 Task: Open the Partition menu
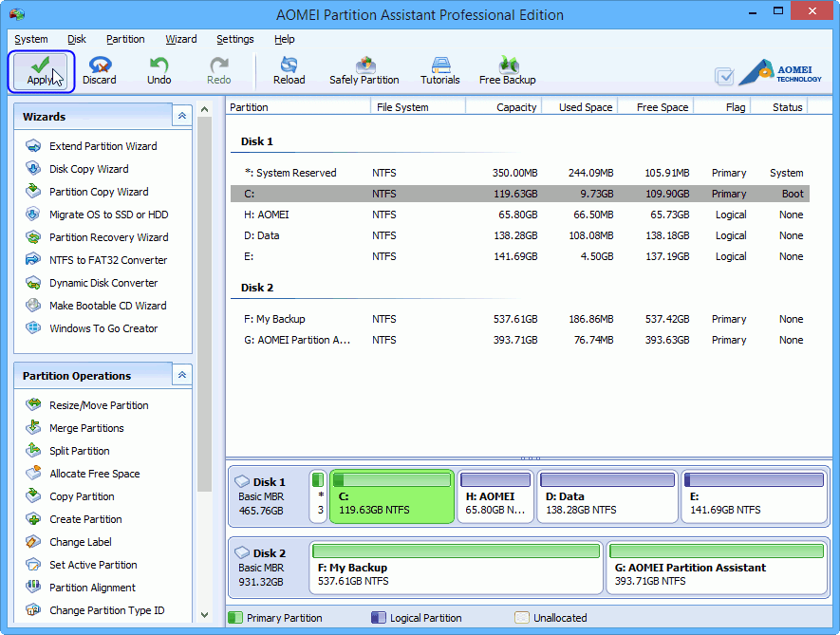pos(125,39)
